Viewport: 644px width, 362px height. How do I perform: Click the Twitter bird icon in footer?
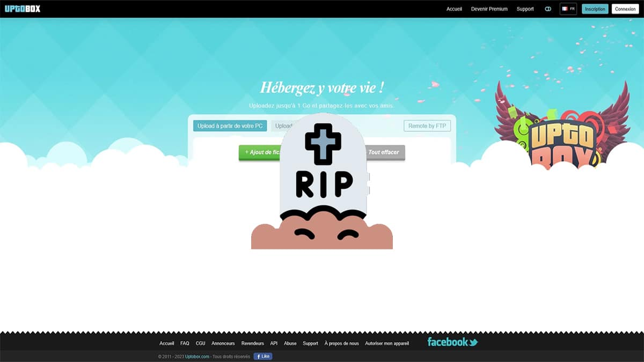pos(473,342)
